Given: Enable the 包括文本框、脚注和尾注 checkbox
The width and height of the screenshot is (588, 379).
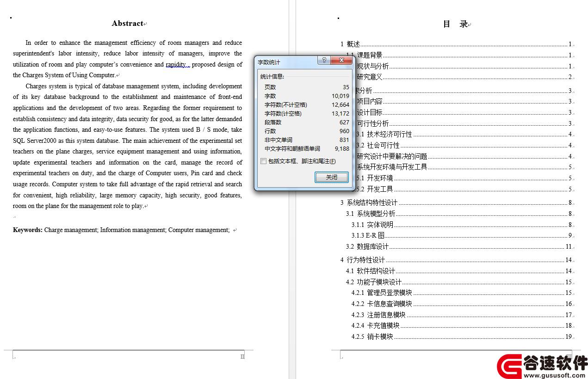Looking at the screenshot, I should (263, 161).
